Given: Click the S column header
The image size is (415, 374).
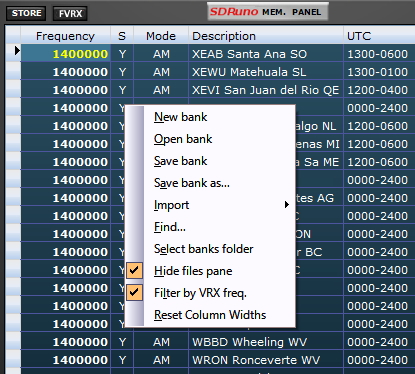Looking at the screenshot, I should (x=122, y=36).
